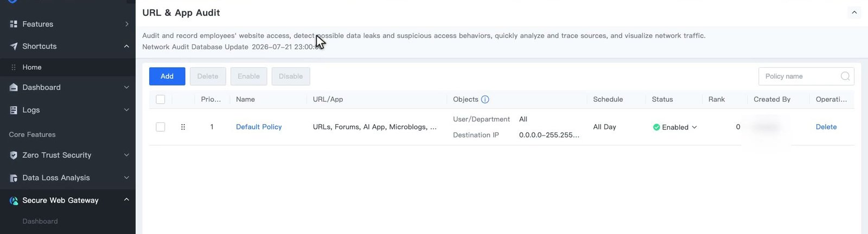868x234 pixels.
Task: Click the Data Loss Analysis icon
Action: (x=14, y=178)
